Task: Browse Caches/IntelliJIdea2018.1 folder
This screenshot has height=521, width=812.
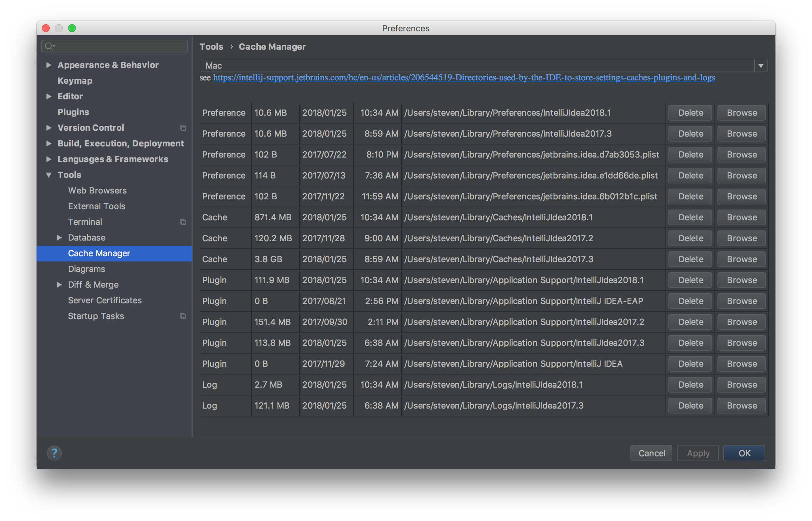Action: [742, 217]
